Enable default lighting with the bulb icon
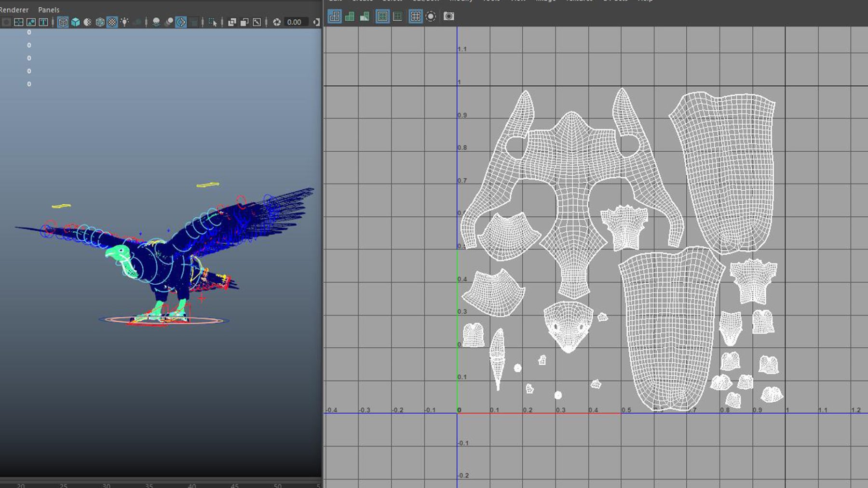Viewport: 868px width, 488px height. (124, 22)
